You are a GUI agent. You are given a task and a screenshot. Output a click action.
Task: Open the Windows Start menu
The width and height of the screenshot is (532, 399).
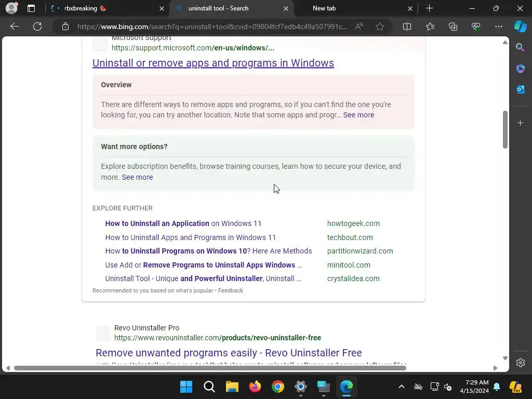pyautogui.click(x=187, y=387)
